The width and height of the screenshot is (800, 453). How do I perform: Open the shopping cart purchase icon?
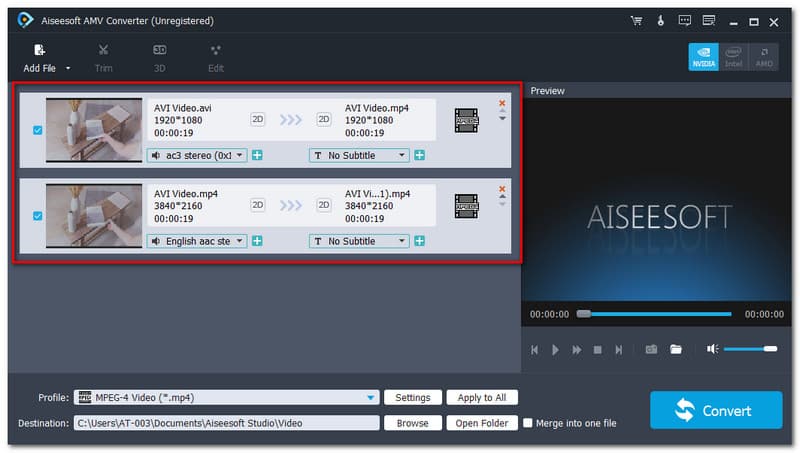636,21
